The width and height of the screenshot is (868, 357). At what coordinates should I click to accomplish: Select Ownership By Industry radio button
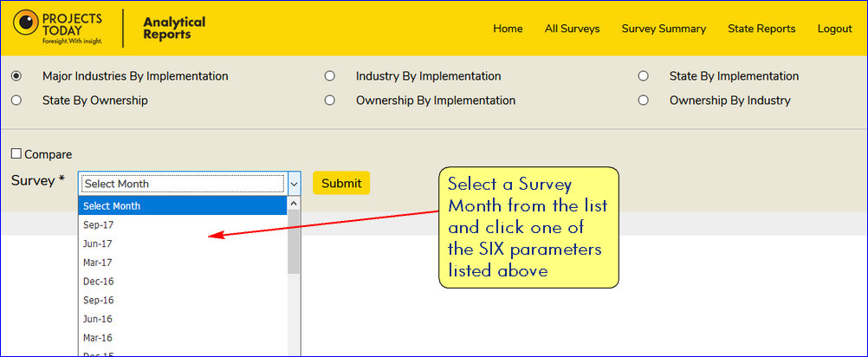point(644,101)
